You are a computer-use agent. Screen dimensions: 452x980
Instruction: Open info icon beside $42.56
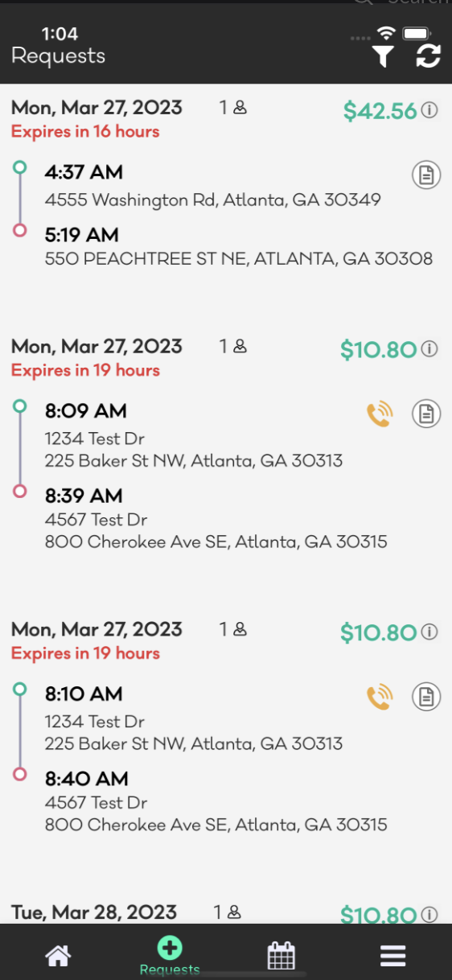[x=430, y=110]
